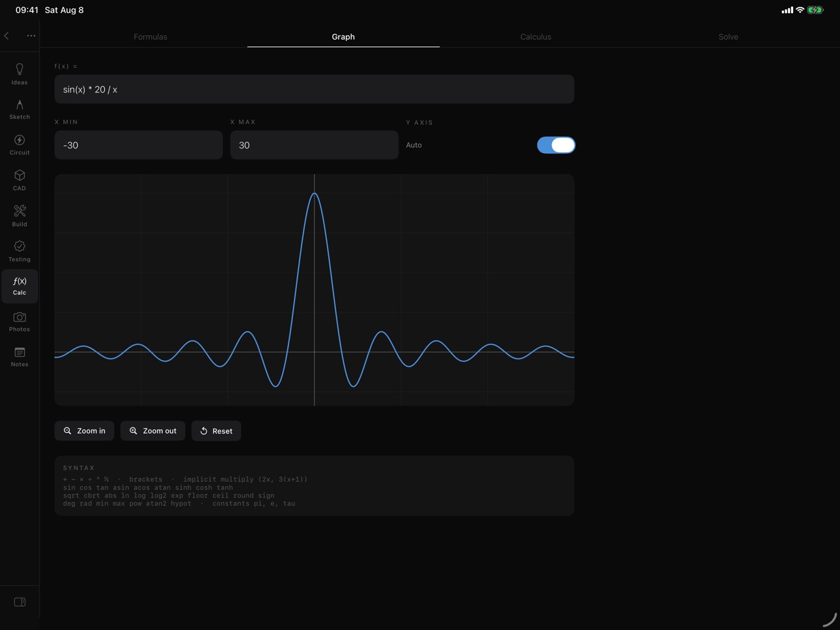Click the "09:41" clock text

tap(27, 10)
